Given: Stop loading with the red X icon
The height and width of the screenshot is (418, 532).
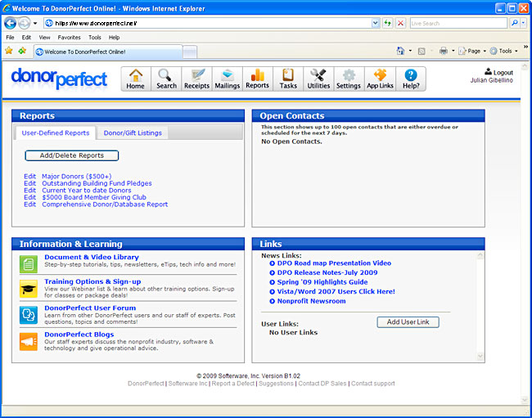Looking at the screenshot, I should point(400,23).
